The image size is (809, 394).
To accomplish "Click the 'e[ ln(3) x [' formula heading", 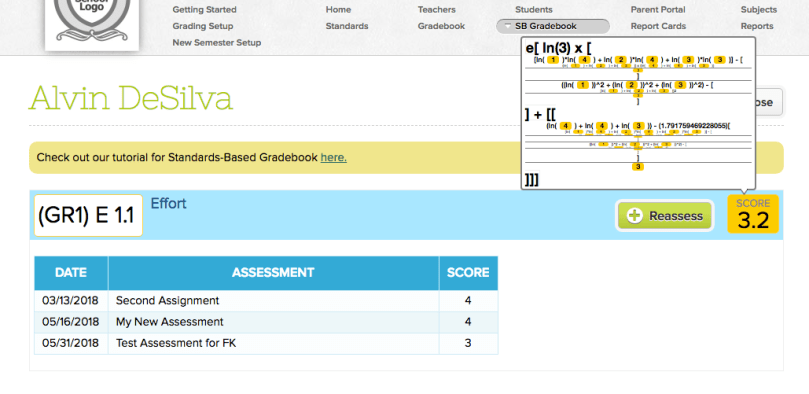I will 559,48.
